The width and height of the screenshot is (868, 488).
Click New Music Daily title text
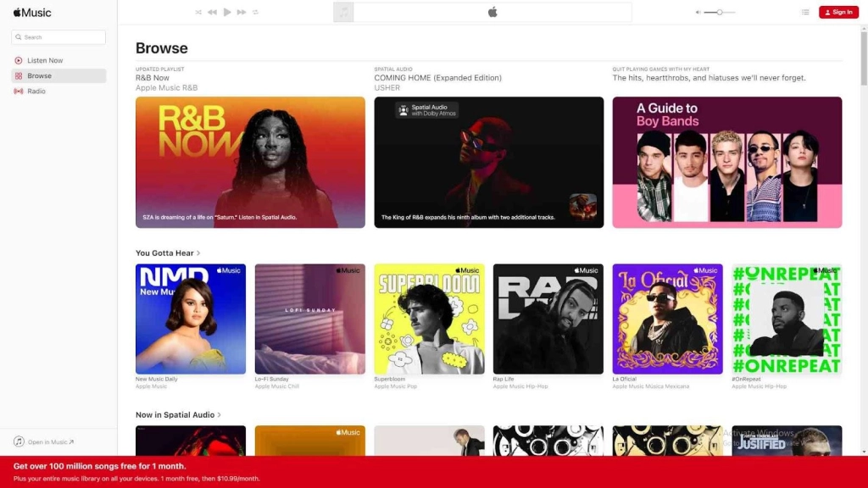[157, 379]
